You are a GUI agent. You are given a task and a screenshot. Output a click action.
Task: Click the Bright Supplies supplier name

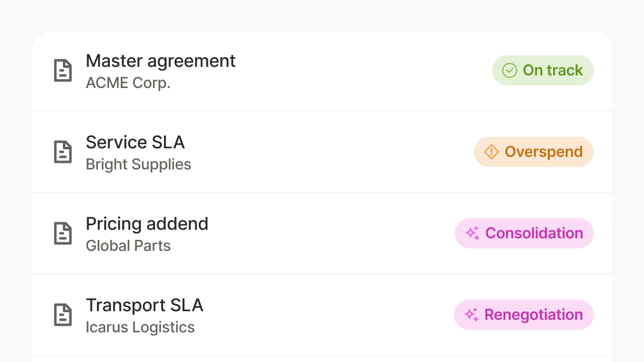click(138, 164)
